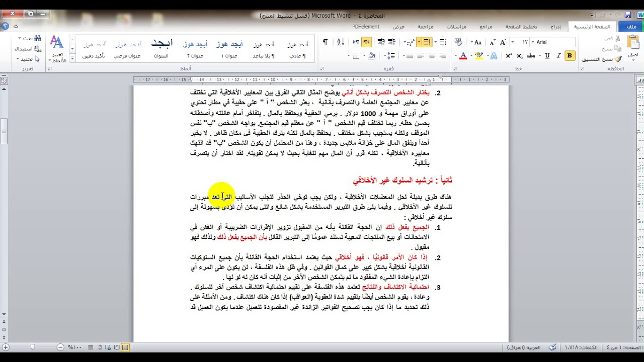Apply strikethrough to text
The image size is (644, 362).
click(531, 56)
